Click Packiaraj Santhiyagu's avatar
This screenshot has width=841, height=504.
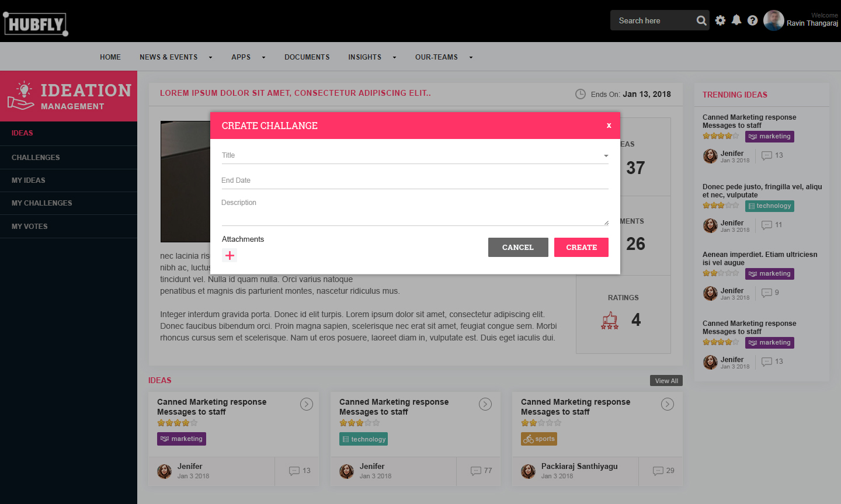(529, 471)
